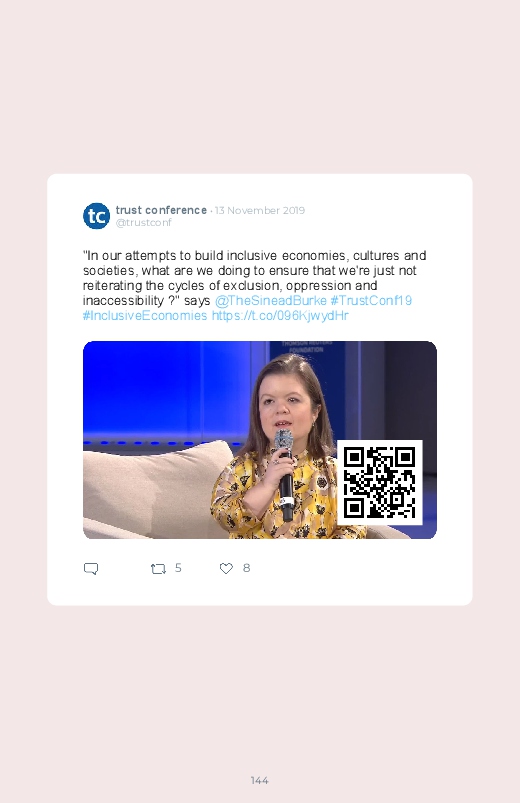
Task: Click the beige sofa cushion in photo
Action: pos(154,487)
